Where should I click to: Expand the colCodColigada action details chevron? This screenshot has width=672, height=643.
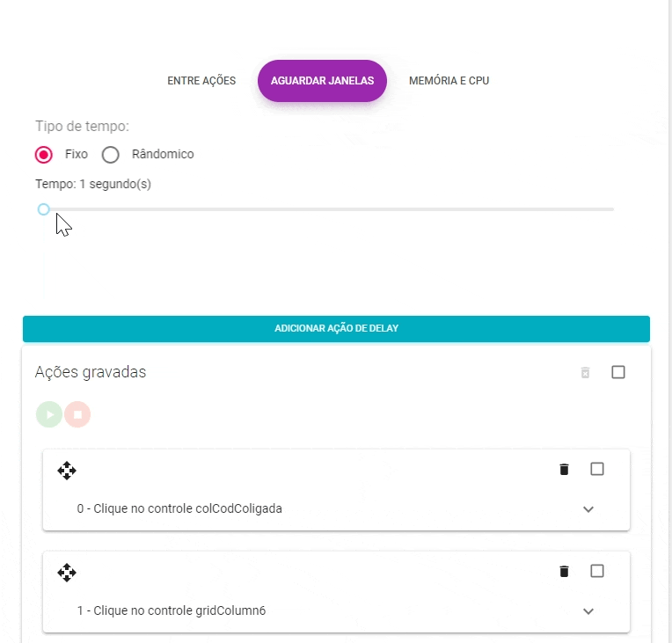pos(588,509)
